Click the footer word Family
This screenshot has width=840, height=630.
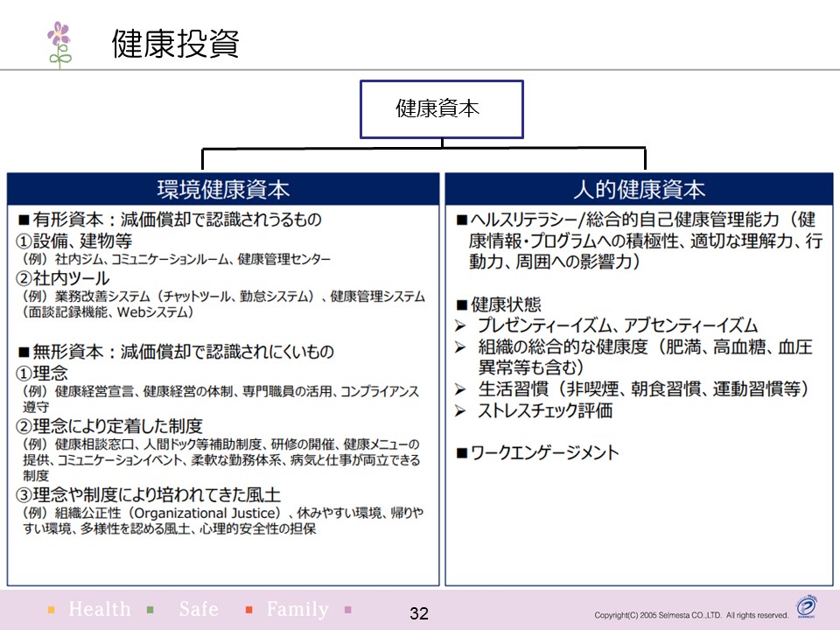coord(297,609)
